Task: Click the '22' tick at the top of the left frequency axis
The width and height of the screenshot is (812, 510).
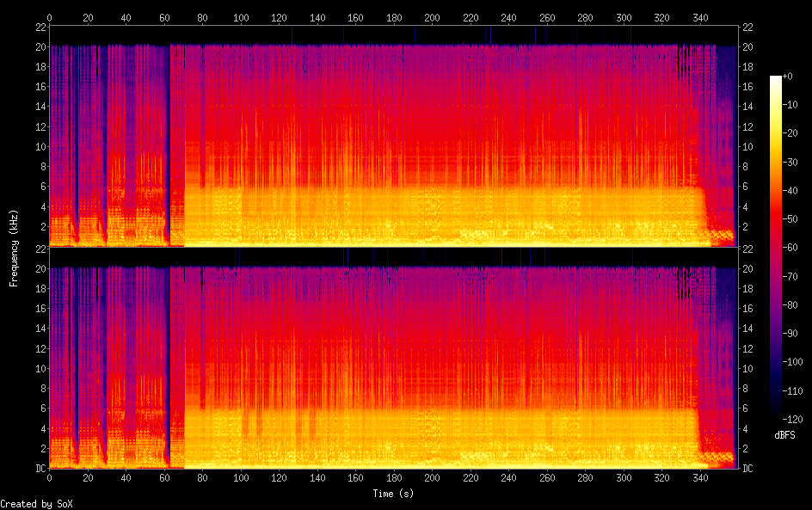Action: [x=41, y=27]
